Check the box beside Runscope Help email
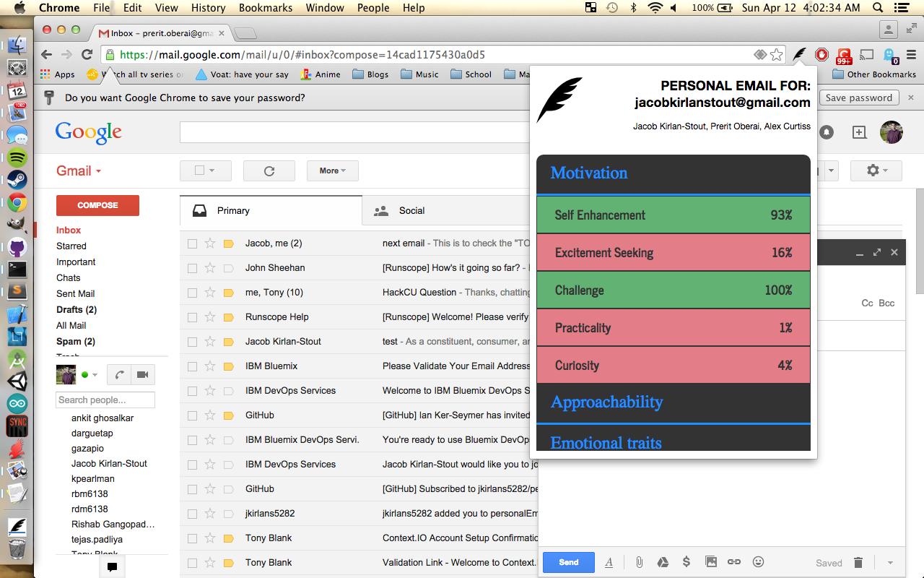924x578 pixels. [192, 317]
